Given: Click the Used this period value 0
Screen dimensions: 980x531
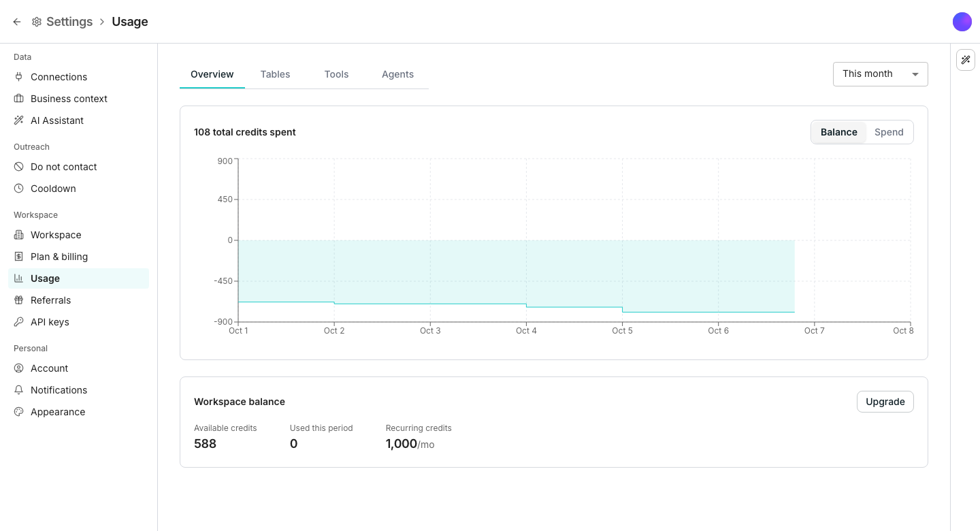Looking at the screenshot, I should pyautogui.click(x=294, y=444).
